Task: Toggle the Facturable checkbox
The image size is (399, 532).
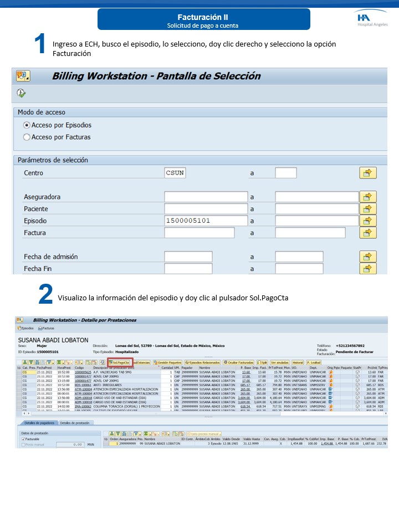Action: point(22,439)
